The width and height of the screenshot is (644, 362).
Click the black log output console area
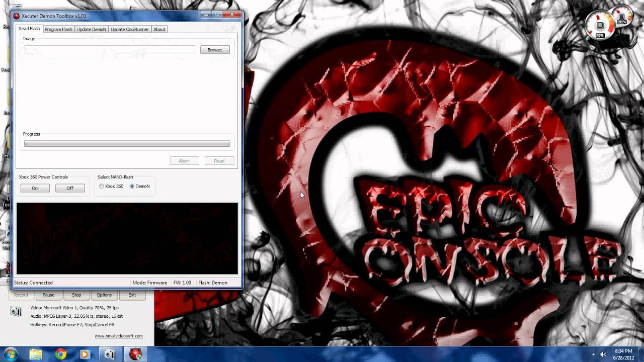pyautogui.click(x=127, y=239)
